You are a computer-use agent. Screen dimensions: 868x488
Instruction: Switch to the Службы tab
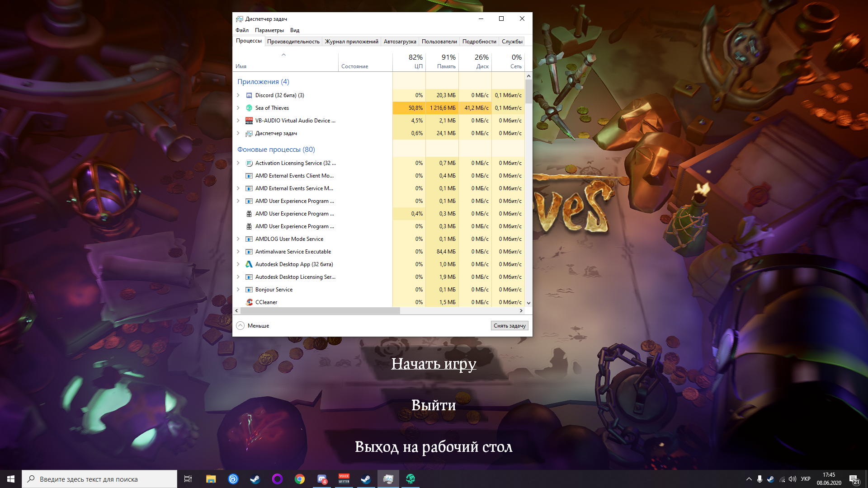pos(512,42)
